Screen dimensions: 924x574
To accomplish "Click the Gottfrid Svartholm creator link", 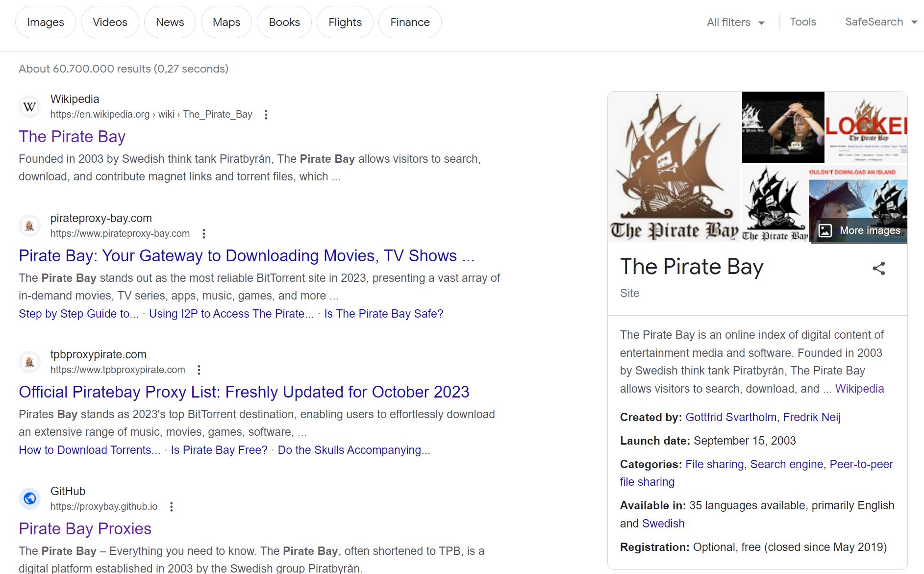I will [731, 417].
